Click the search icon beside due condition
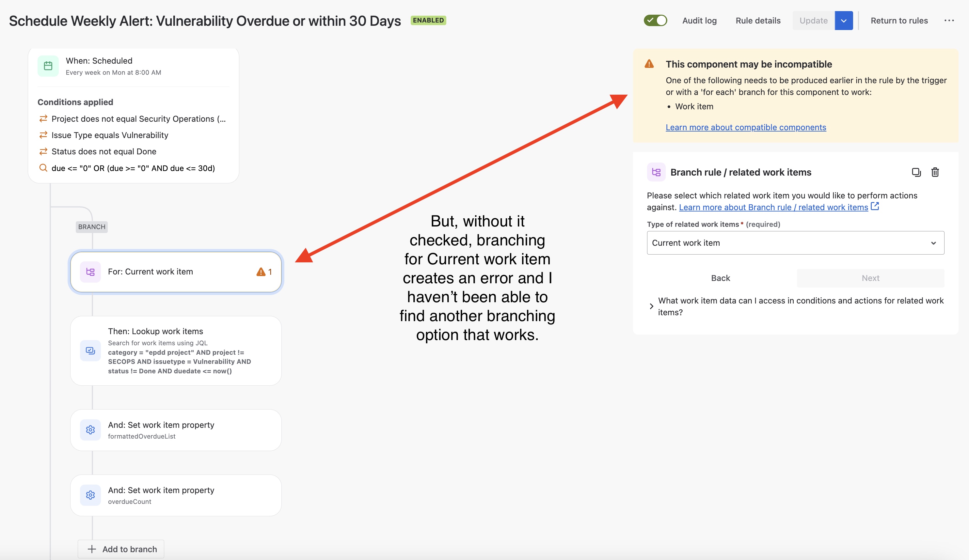This screenshot has height=560, width=969. tap(43, 168)
